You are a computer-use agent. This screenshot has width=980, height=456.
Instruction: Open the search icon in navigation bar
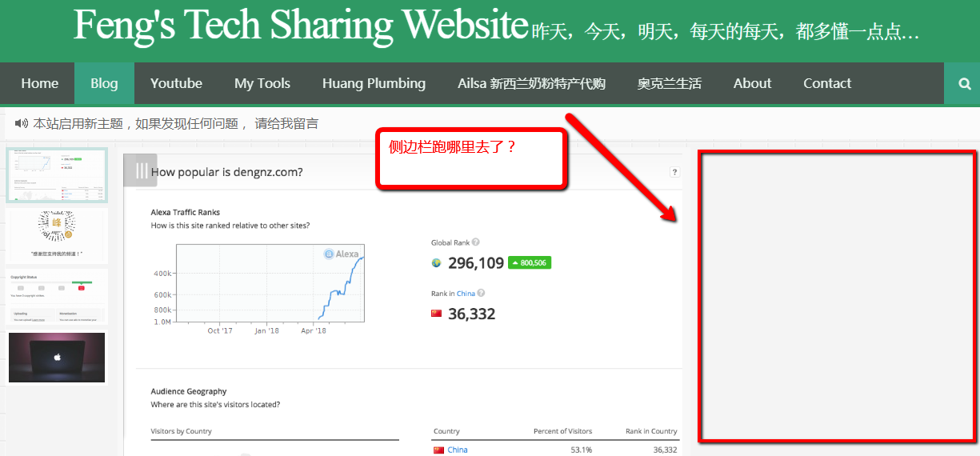[965, 83]
